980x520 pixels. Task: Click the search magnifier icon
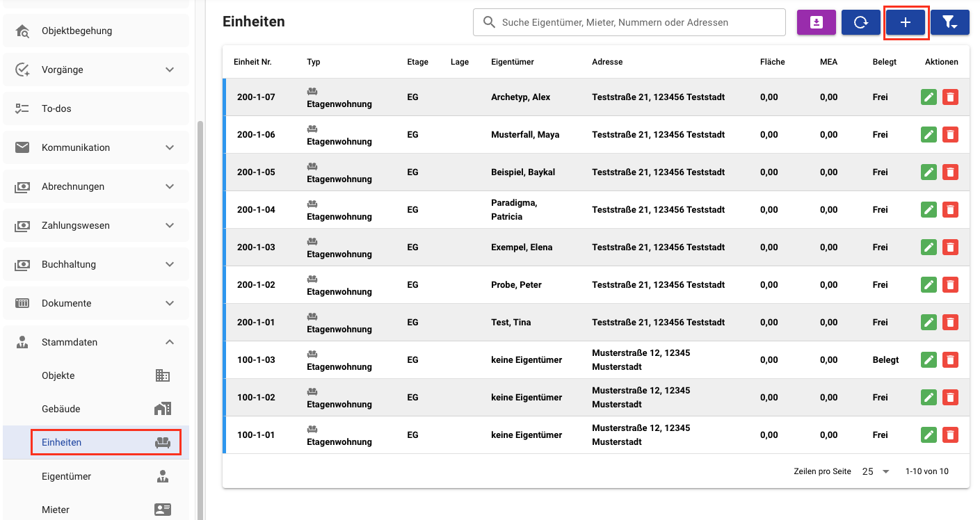[489, 22]
